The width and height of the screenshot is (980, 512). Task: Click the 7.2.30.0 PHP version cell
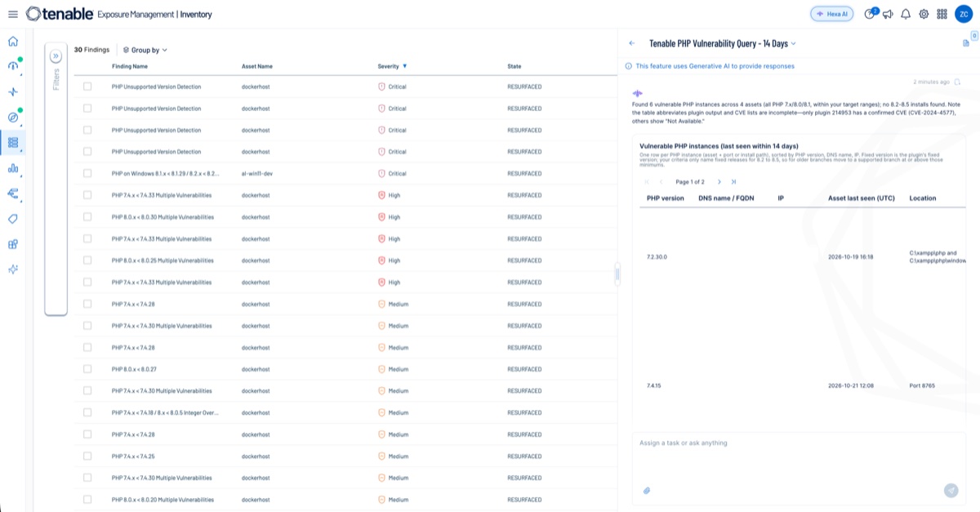point(657,256)
